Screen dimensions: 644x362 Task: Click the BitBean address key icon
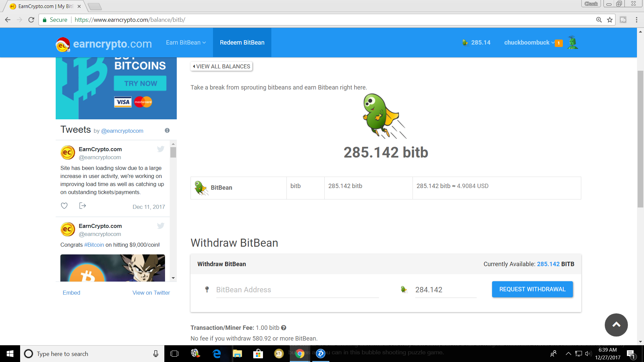207,289
